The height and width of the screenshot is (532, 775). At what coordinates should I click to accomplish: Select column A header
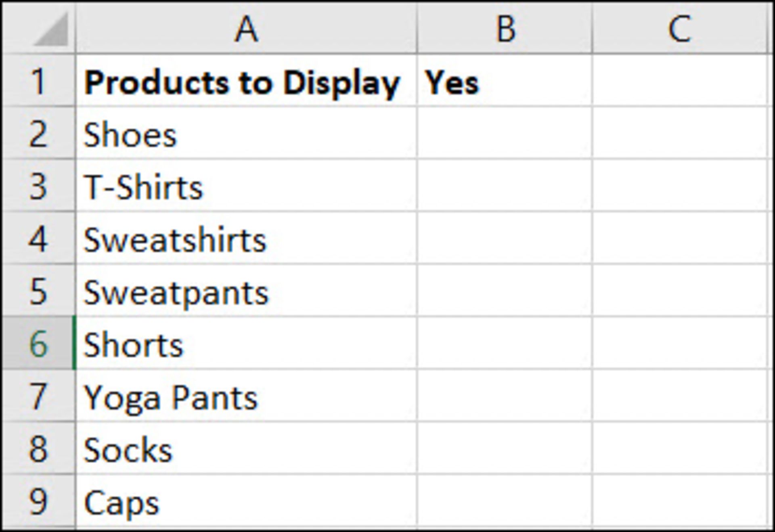246,29
